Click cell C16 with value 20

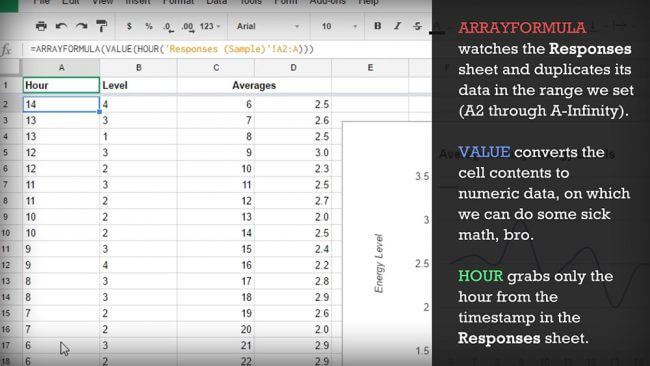point(216,330)
